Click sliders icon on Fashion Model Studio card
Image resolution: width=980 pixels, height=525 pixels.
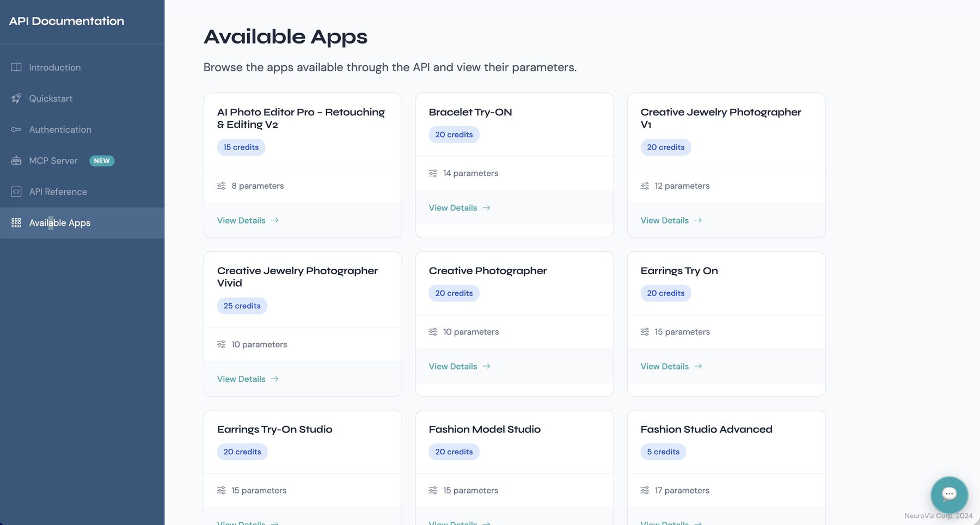pyautogui.click(x=433, y=490)
